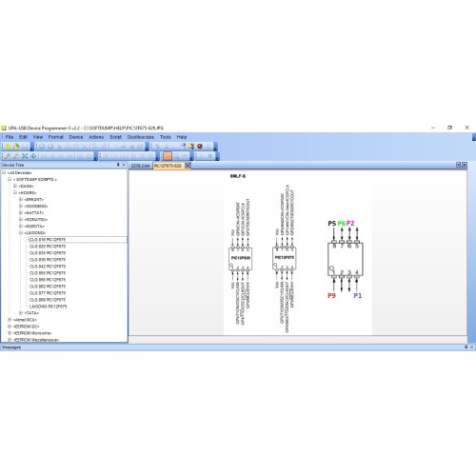Collapse the LIUGONG tree node
Viewport: 476px width, 476px height.
(x=21, y=233)
